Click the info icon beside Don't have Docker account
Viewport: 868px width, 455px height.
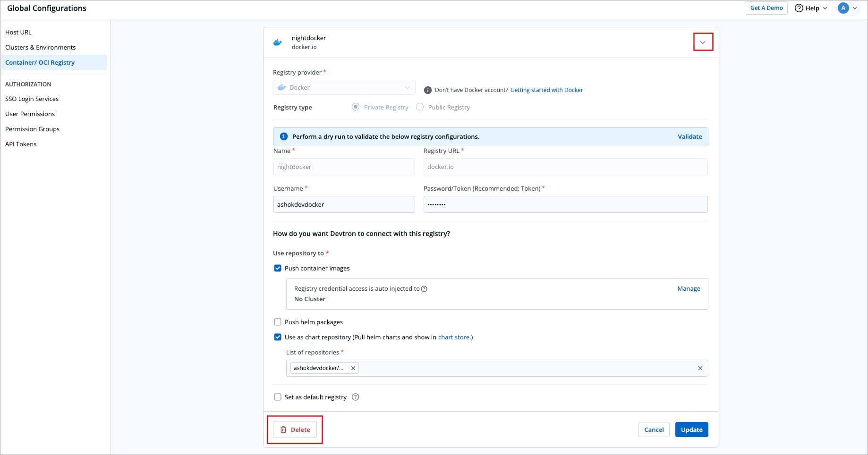click(x=427, y=90)
